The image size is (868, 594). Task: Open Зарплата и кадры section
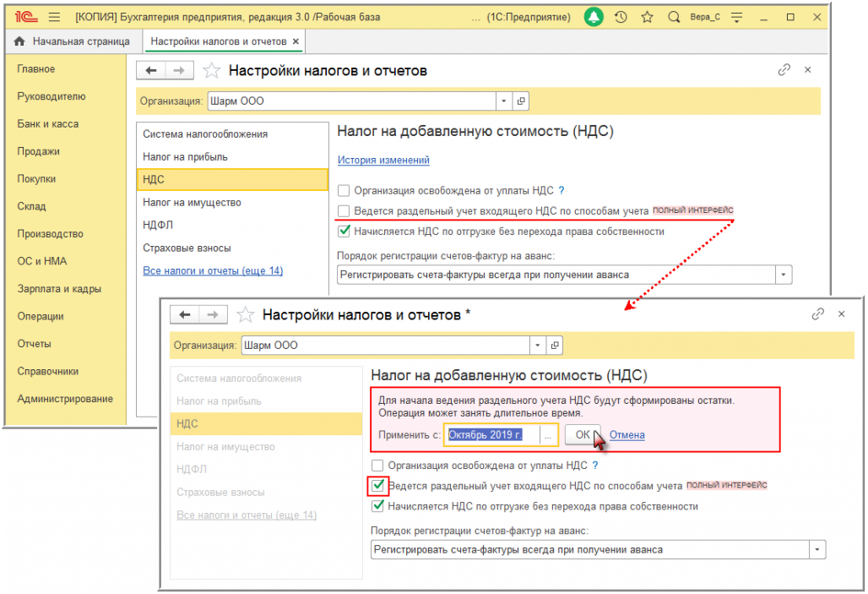59,289
